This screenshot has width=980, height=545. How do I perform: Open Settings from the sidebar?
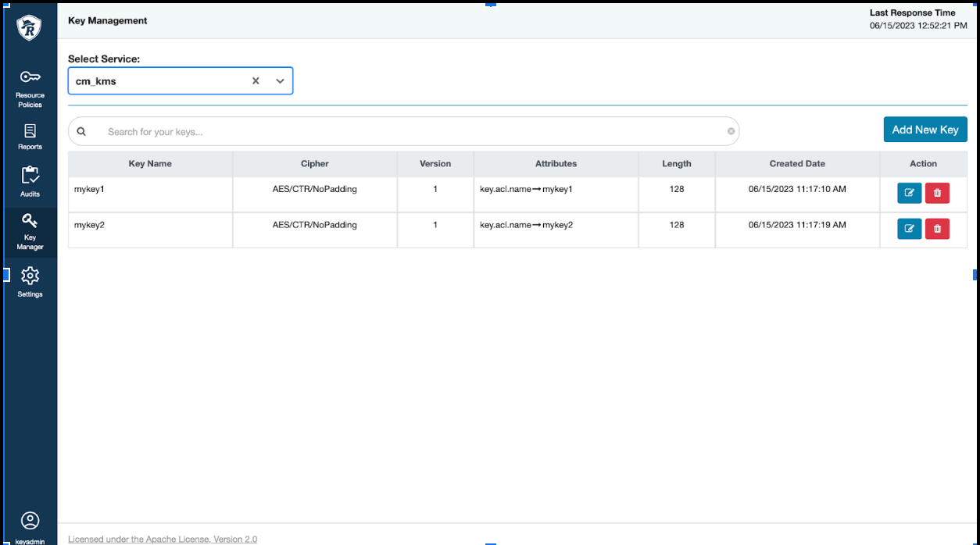[30, 282]
